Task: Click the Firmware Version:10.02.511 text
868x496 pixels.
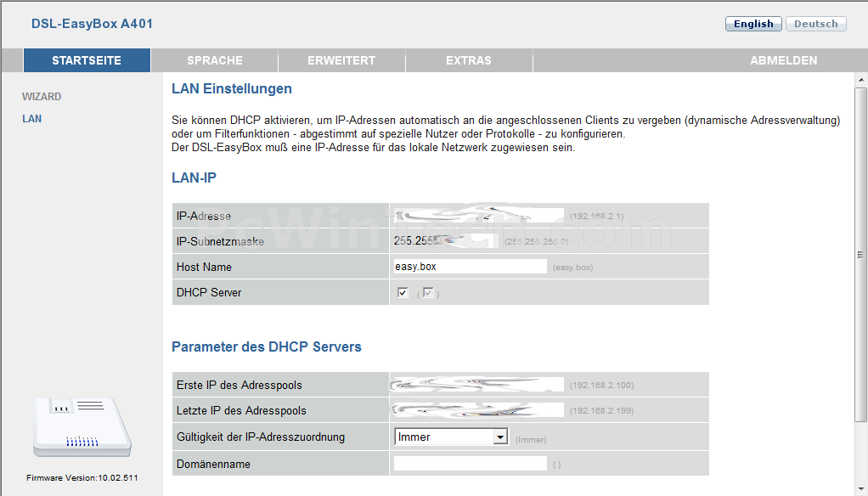Action: tap(82, 477)
